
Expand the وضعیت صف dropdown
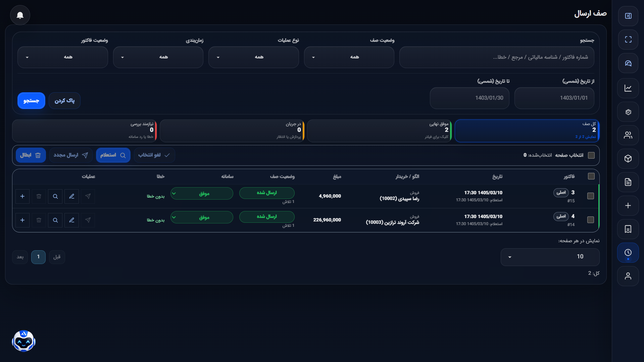[x=349, y=57]
